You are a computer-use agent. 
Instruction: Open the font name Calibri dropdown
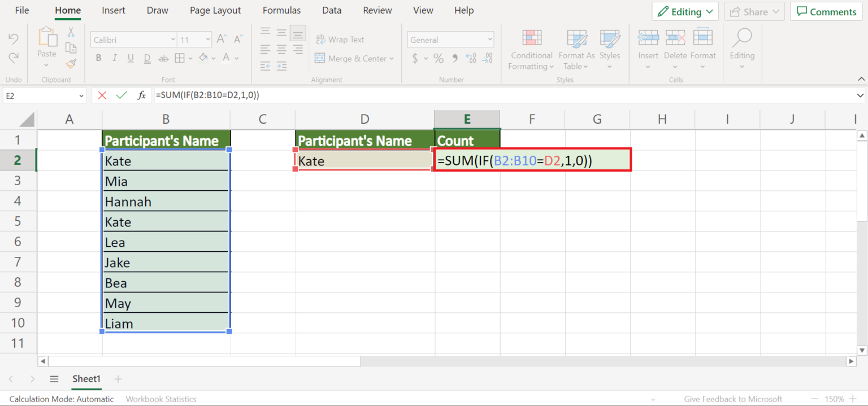pos(172,40)
